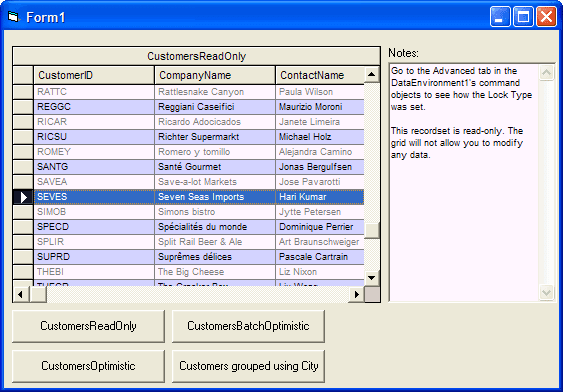Select the row selector beside SUPRD

click(x=23, y=257)
